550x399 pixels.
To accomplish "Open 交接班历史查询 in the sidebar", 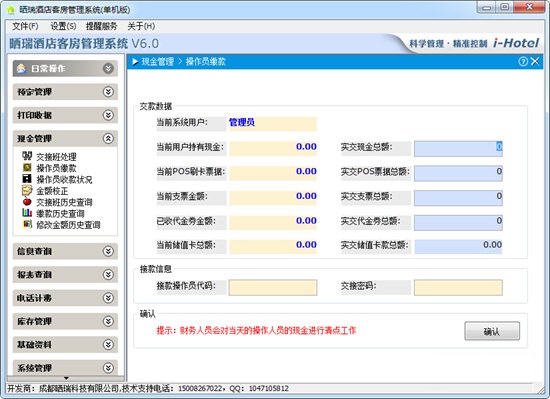I will (64, 202).
